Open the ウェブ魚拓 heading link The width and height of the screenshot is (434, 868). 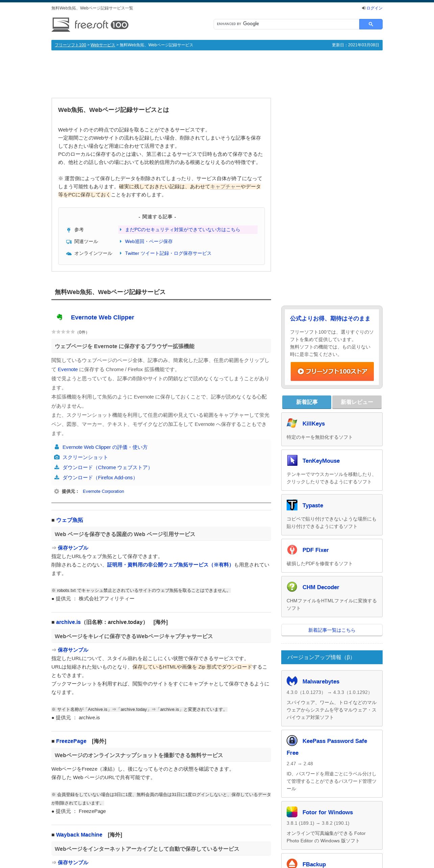(70, 520)
